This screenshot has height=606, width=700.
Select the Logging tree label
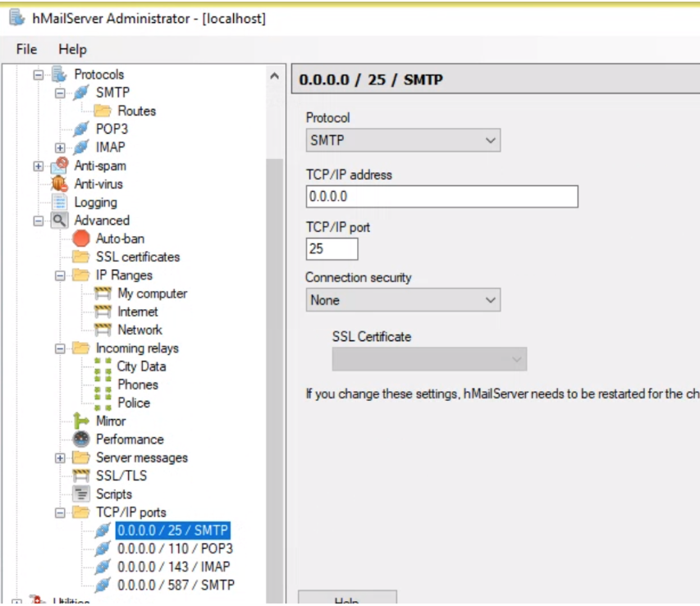tap(95, 203)
